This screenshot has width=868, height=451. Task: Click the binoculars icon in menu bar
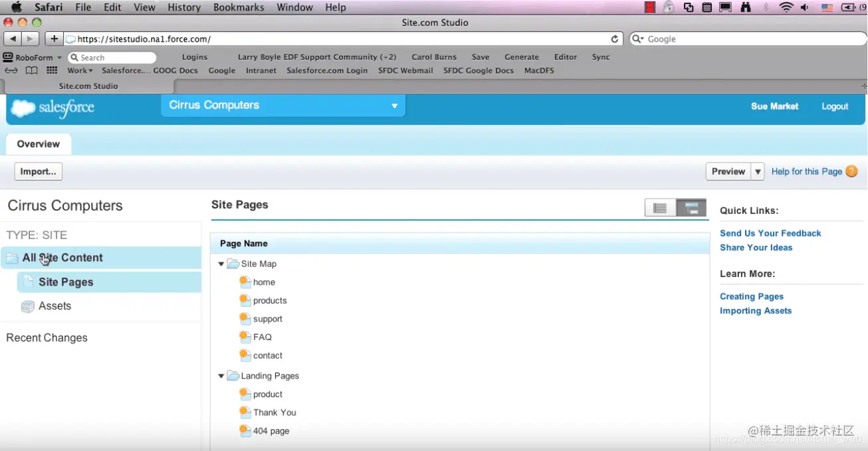745,7
